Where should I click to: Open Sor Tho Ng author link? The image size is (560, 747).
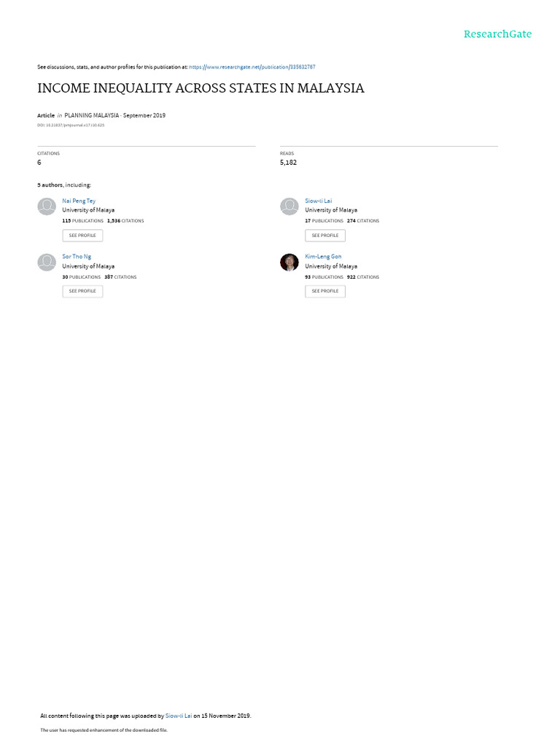point(76,257)
